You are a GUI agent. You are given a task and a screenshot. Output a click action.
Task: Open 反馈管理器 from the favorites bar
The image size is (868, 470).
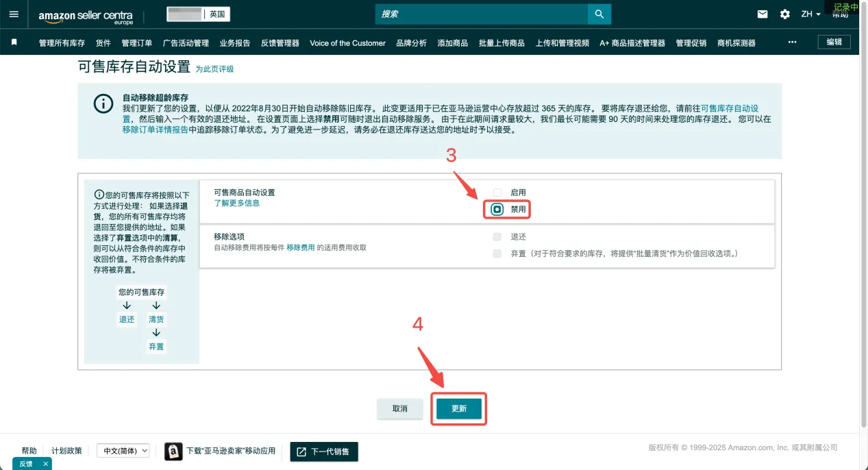coord(280,42)
